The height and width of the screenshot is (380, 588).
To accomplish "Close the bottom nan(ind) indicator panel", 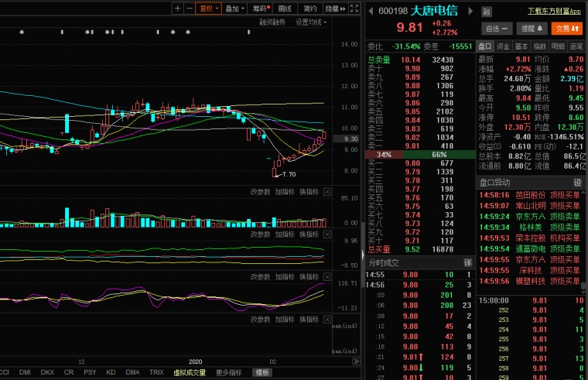I will click(x=327, y=319).
